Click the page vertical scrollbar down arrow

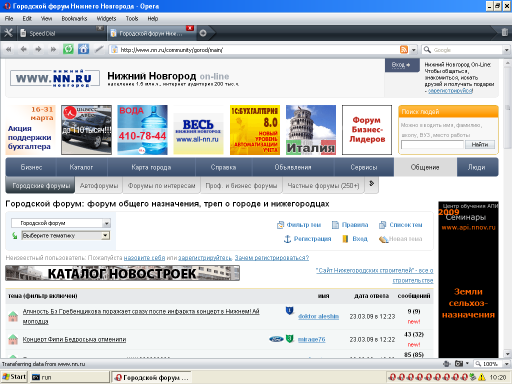pyautogui.click(x=508, y=354)
